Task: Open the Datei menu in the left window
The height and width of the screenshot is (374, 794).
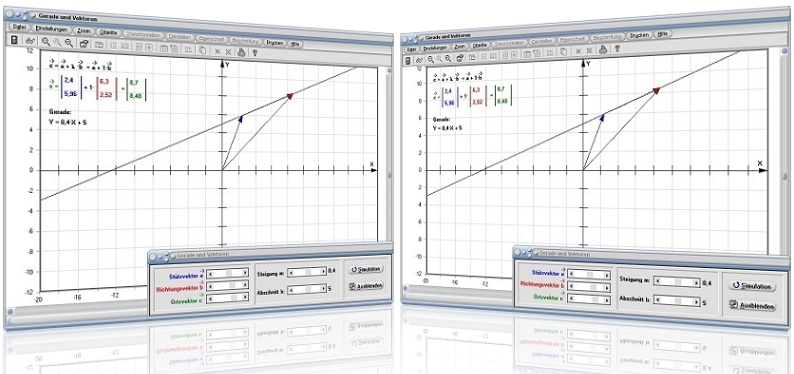Action: pyautogui.click(x=20, y=27)
